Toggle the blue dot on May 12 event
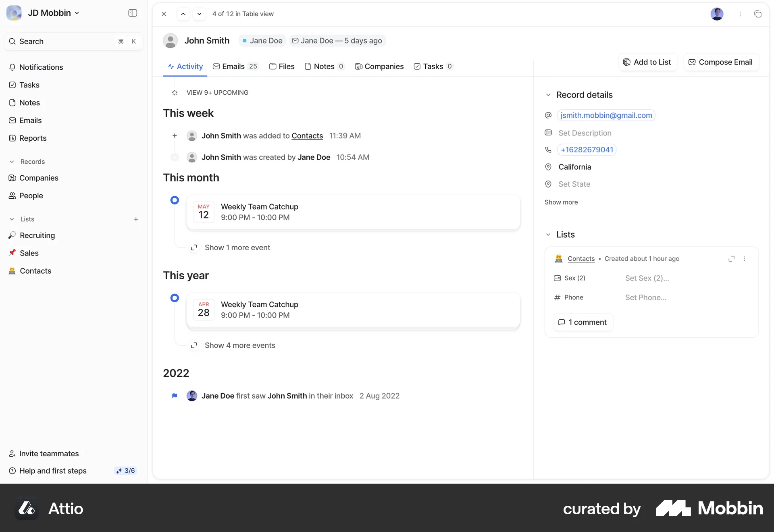 [x=175, y=199]
